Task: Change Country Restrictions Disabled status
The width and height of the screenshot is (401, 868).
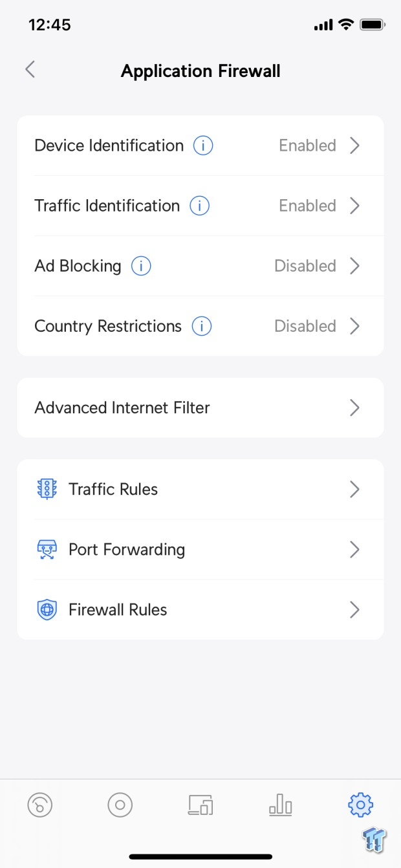Action: coord(305,326)
